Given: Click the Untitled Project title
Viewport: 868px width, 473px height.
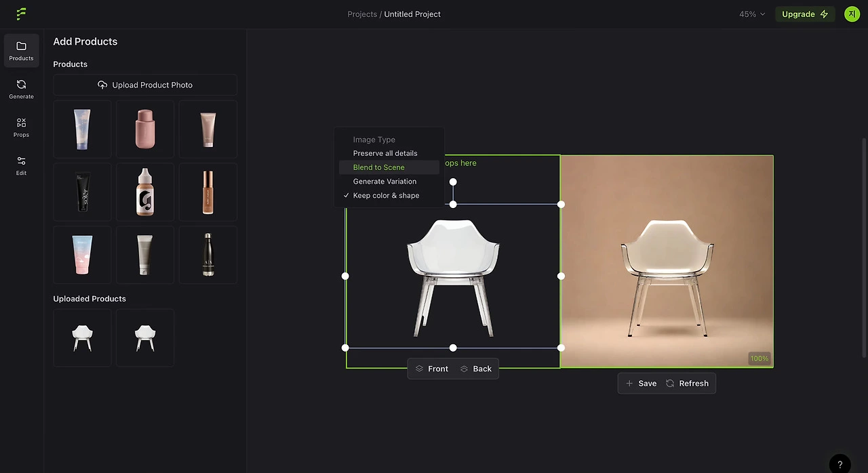Looking at the screenshot, I should pos(412,14).
